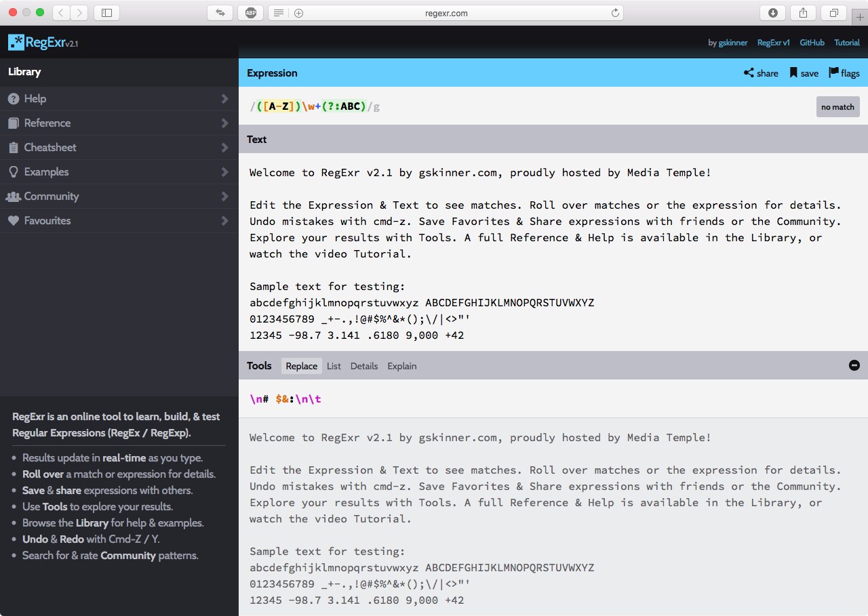Collapse Tools panel with minus icon

pyautogui.click(x=854, y=365)
